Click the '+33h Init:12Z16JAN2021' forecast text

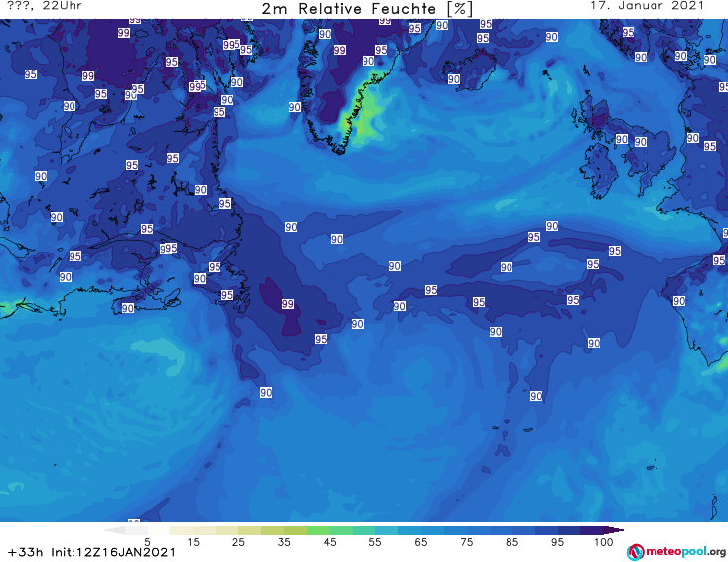92,552
